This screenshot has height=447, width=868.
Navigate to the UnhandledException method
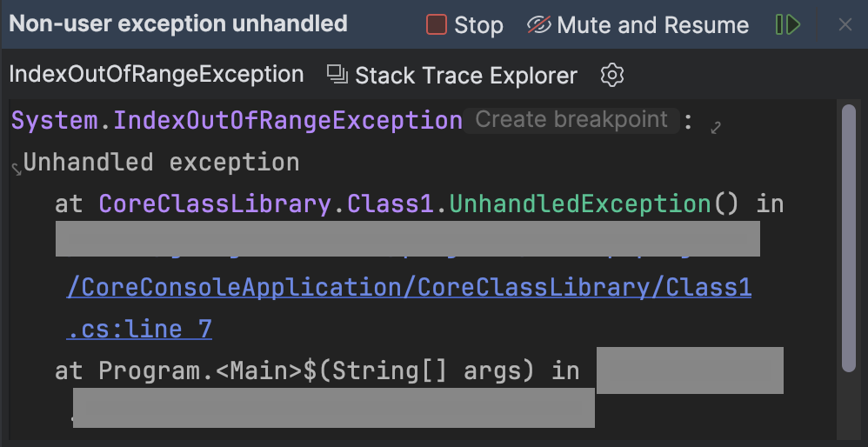(x=580, y=203)
